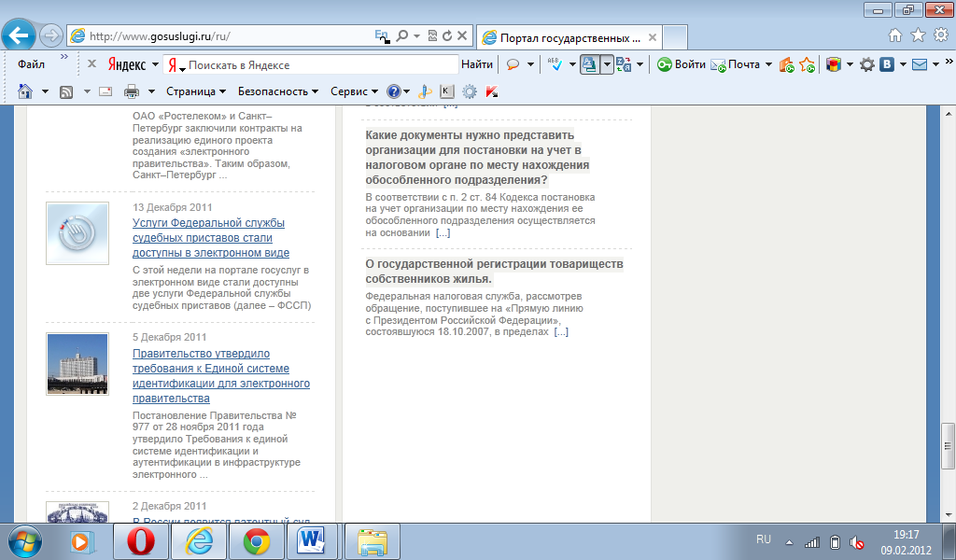Open Opera from the taskbar

(141, 541)
